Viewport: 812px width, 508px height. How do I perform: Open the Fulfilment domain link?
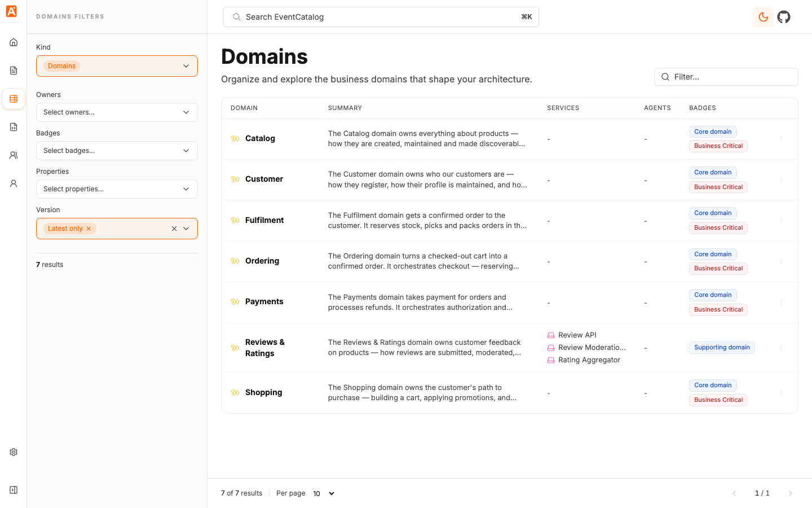(x=264, y=220)
